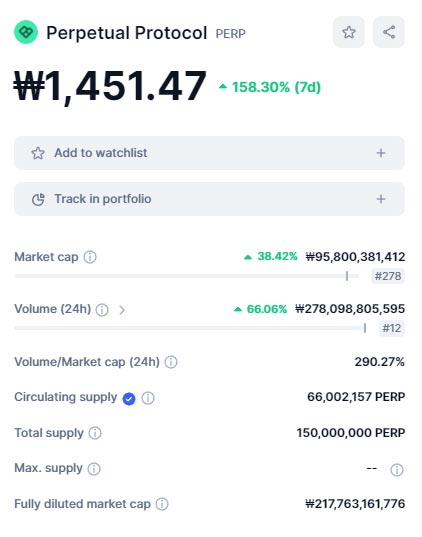This screenshot has height=537, width=422.
Task: Open Max. supply label info icon
Action: pos(94,469)
